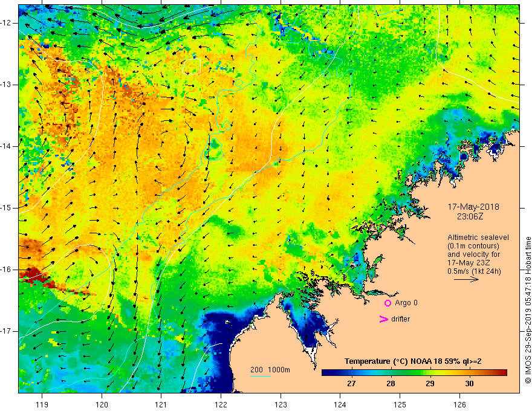Click the 'Altimetric sealevel' text line
532x411 pixels.
click(478, 238)
